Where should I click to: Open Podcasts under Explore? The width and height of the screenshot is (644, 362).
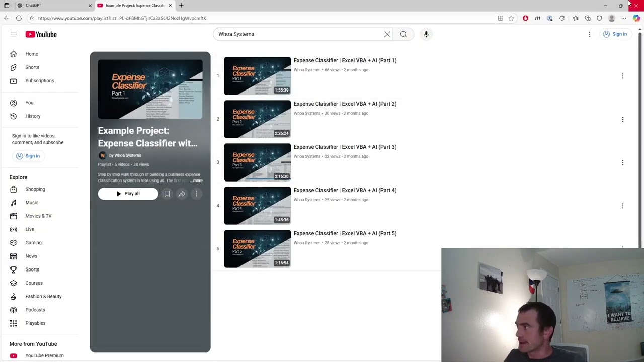pos(35,310)
